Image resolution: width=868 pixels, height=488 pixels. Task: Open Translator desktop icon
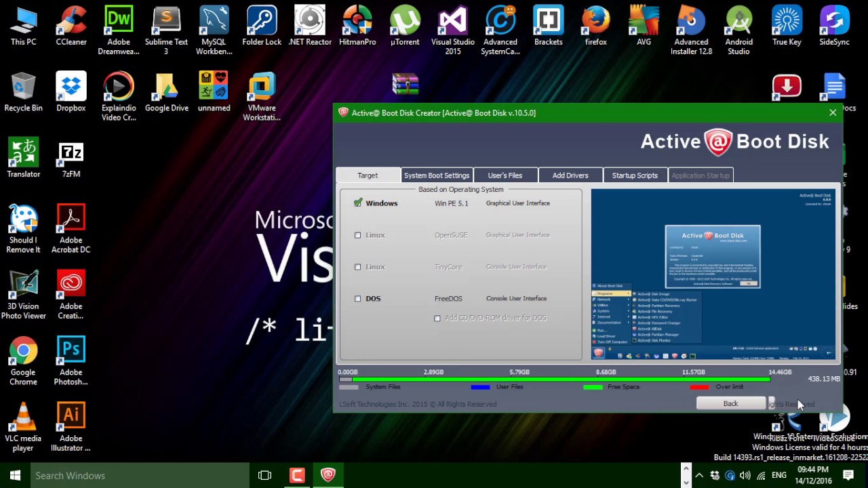[23, 159]
